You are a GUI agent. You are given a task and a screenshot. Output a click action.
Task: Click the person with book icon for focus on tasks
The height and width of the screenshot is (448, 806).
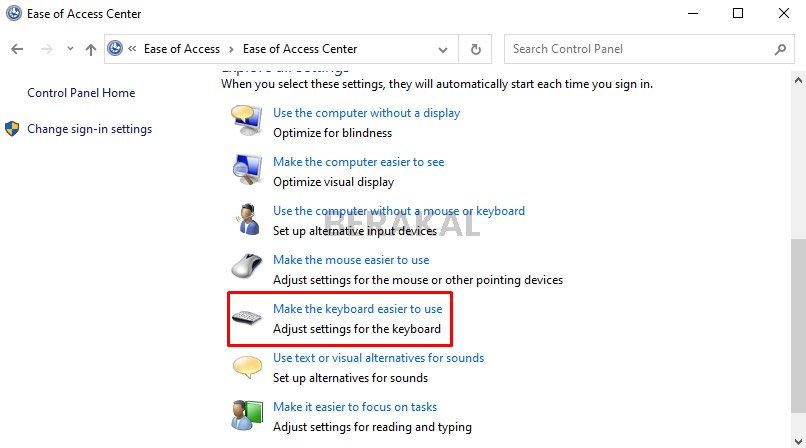(x=247, y=415)
